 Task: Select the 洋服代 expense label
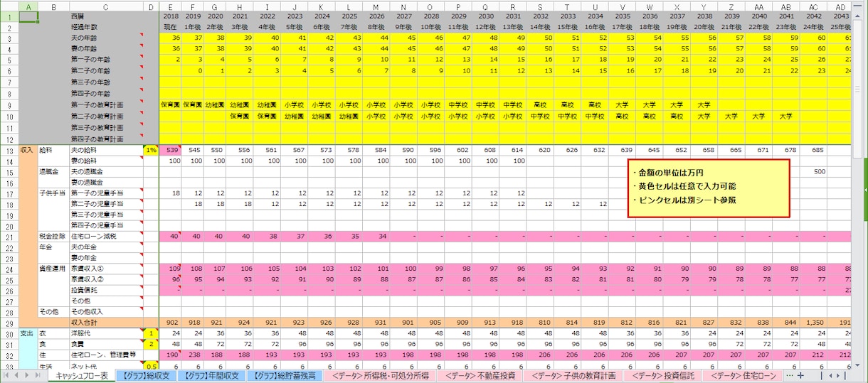tap(105, 334)
